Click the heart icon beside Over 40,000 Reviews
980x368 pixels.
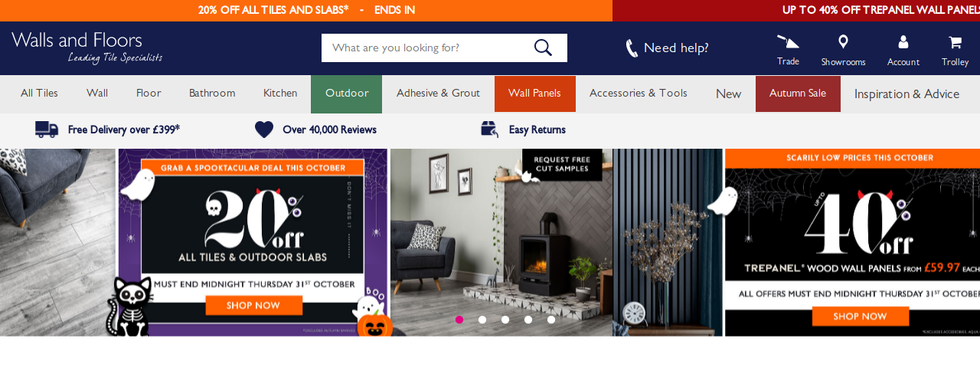pyautogui.click(x=264, y=130)
